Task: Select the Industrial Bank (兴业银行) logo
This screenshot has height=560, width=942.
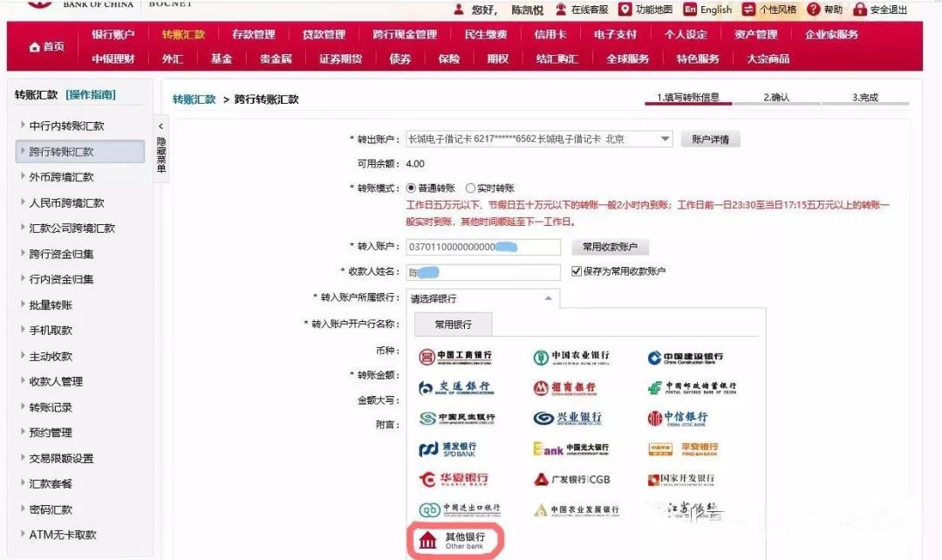Action: [568, 418]
